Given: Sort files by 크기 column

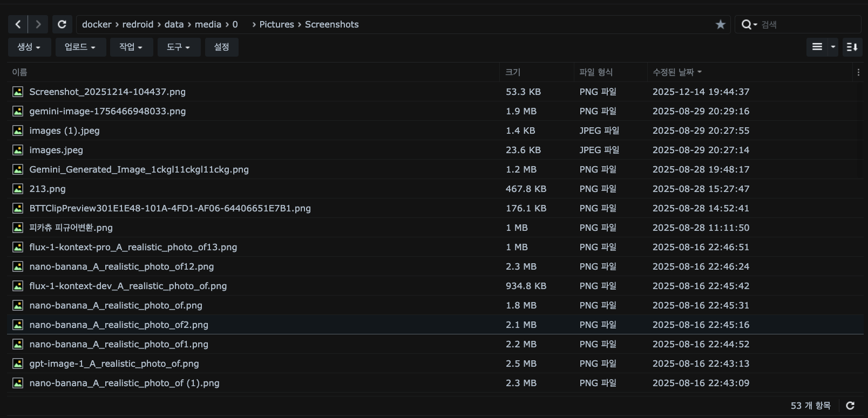Looking at the screenshot, I should coord(513,72).
